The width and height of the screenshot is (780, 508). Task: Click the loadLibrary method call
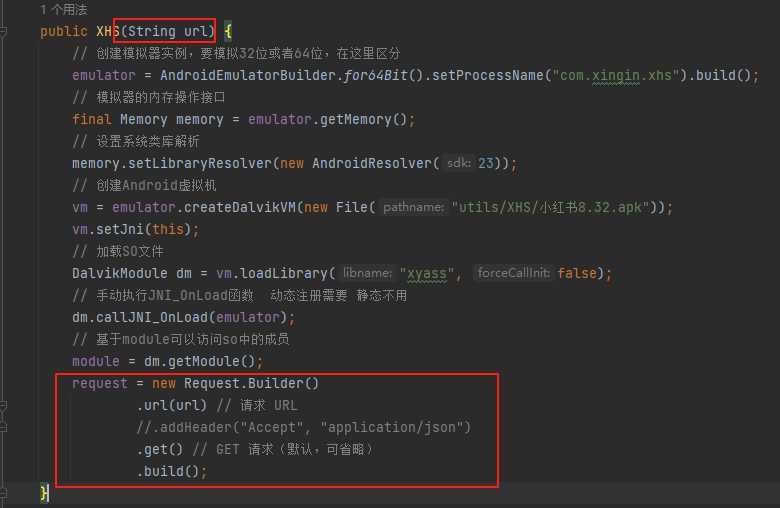(x=284, y=274)
